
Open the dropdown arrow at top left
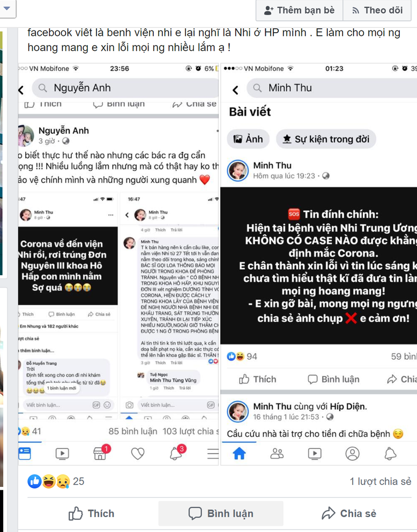[x=7, y=8]
